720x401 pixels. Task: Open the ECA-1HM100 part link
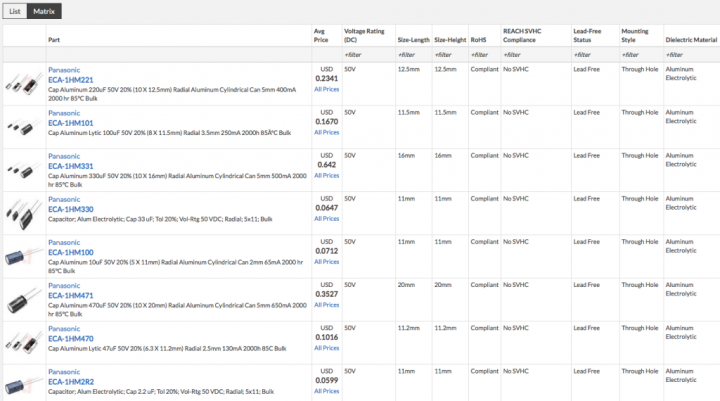coord(71,253)
